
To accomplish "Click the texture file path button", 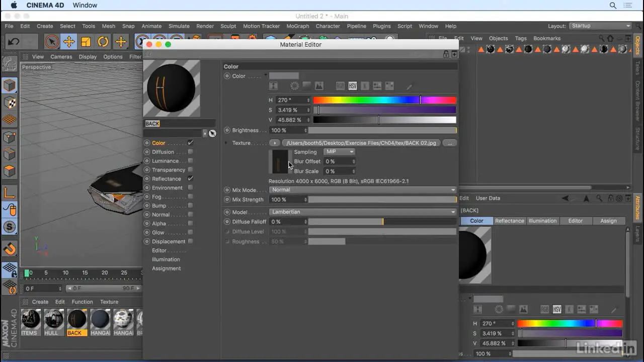I will (x=362, y=143).
